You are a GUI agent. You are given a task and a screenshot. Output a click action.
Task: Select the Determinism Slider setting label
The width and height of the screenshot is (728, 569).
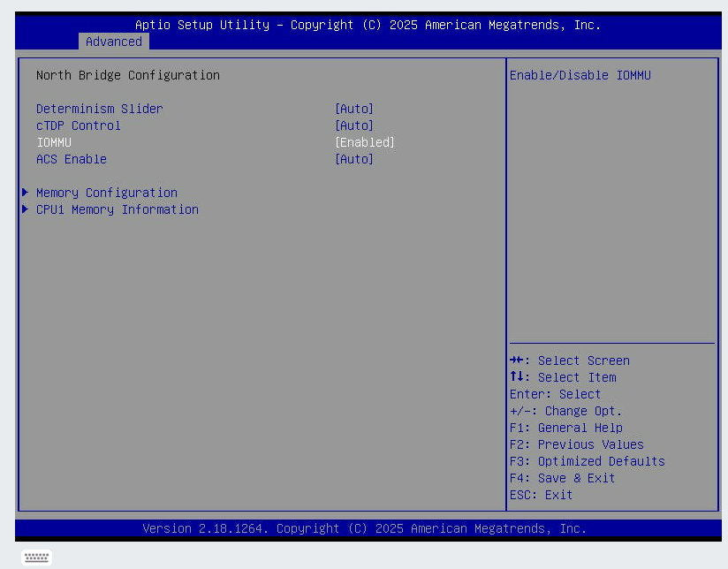point(100,109)
